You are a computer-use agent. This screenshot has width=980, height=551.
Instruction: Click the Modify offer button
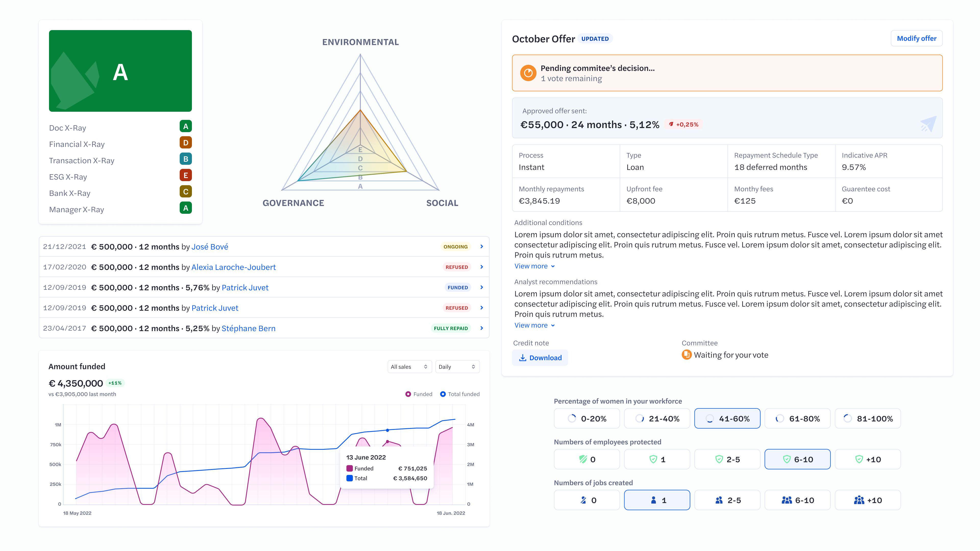point(916,38)
